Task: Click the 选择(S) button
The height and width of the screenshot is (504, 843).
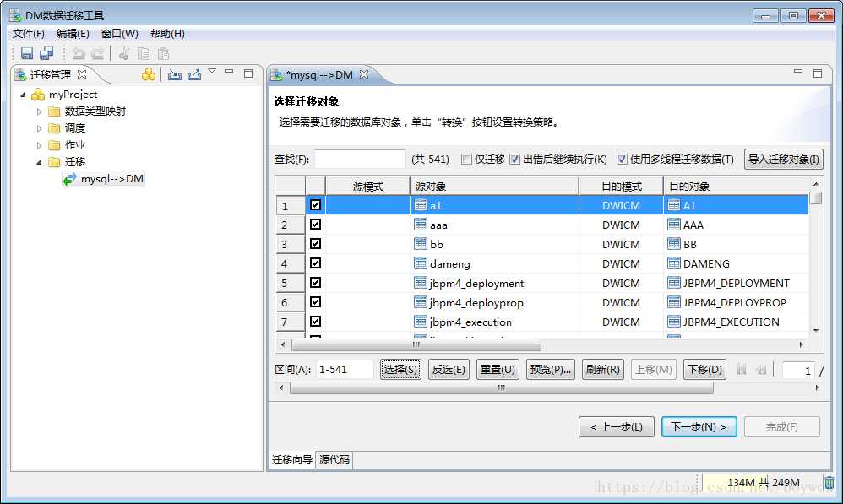Action: coord(400,370)
